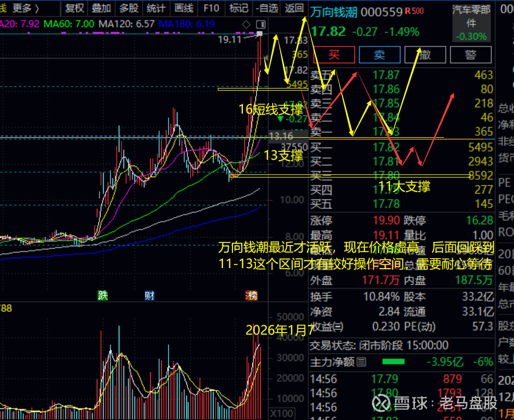The height and width of the screenshot is (420, 514).
Task: Select the 卖四 17.86 ask row
Action: pyautogui.click(x=401, y=89)
